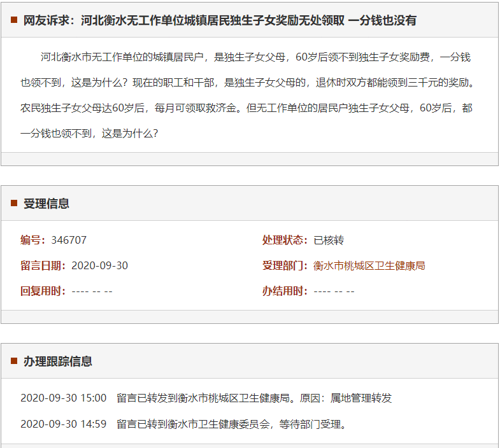Click the last complaint line 一分钱也领不到

89,134
